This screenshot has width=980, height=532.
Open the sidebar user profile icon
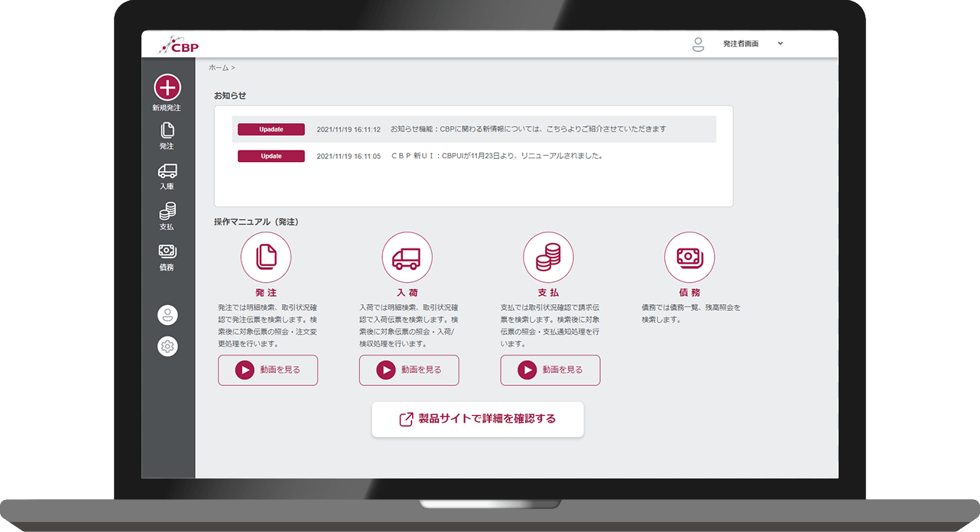[x=167, y=315]
